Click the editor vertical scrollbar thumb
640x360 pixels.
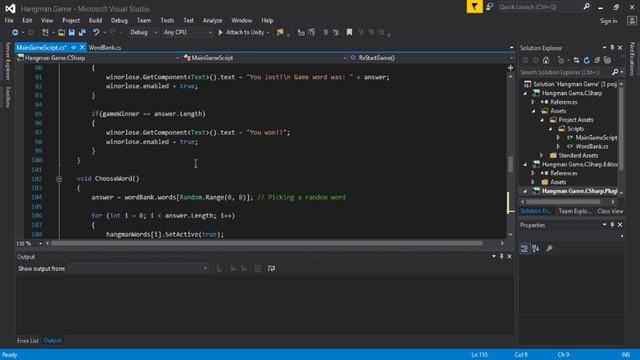tap(510, 164)
